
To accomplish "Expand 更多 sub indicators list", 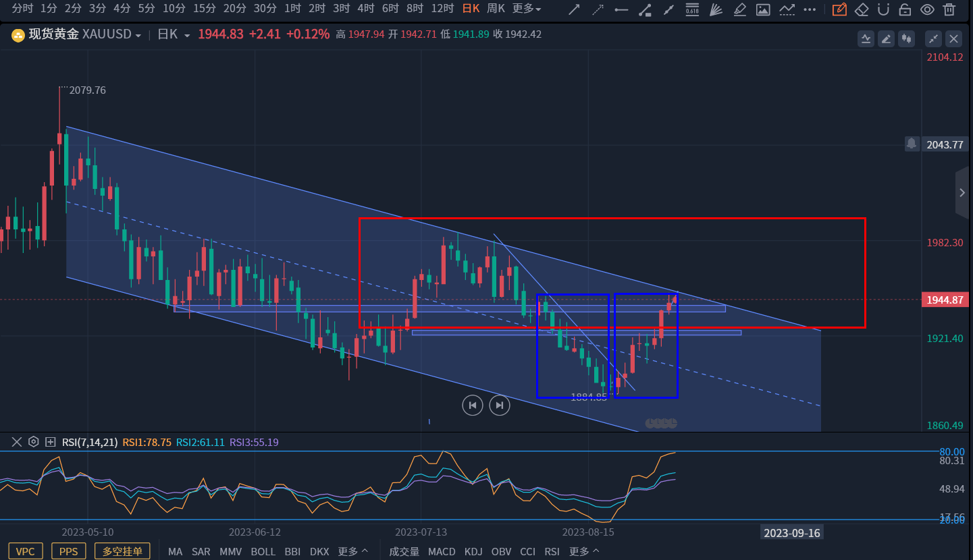I will [x=584, y=551].
